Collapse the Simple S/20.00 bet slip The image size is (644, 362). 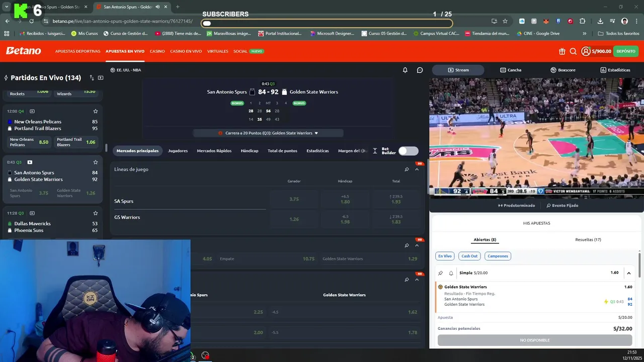point(628,273)
